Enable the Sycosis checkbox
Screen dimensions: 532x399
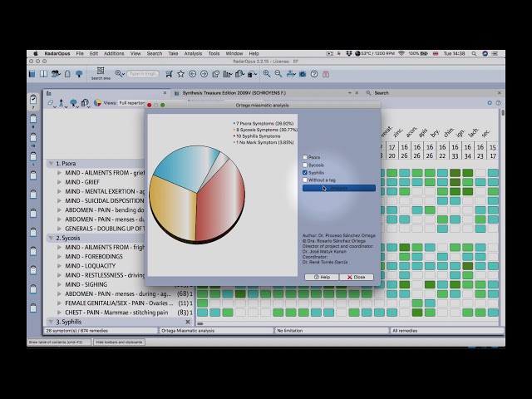305,165
